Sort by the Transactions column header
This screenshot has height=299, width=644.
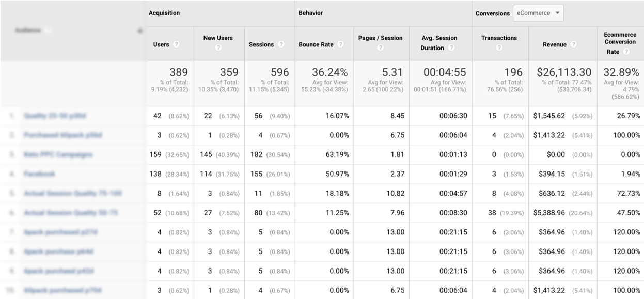(x=499, y=38)
